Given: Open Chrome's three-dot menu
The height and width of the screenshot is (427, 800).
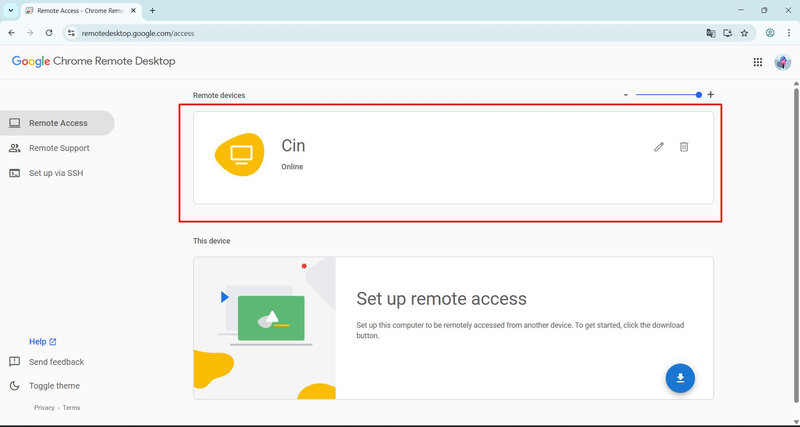Looking at the screenshot, I should click(x=788, y=33).
